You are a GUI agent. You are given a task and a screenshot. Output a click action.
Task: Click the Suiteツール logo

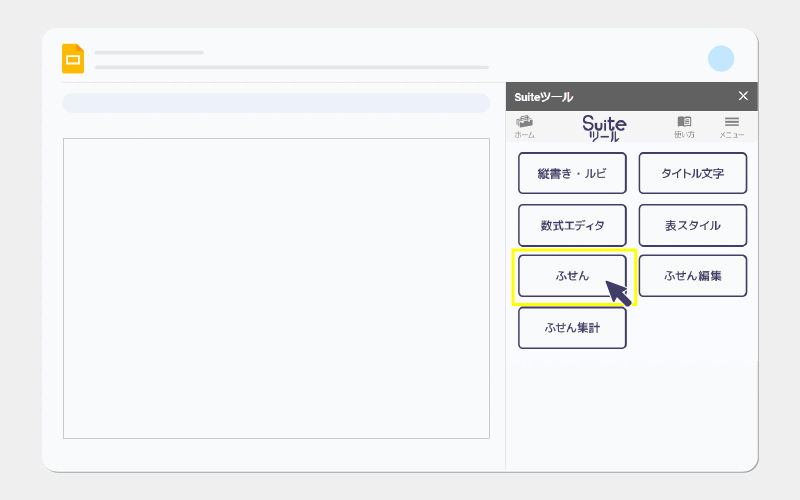604,128
